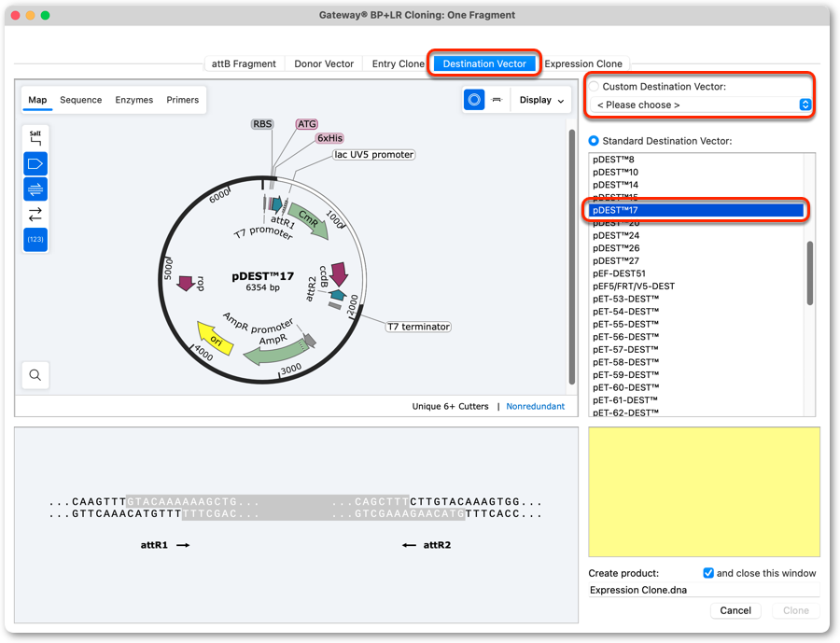Screen dimensions: 840x643
Task: Click the Clone button
Action: (x=796, y=610)
